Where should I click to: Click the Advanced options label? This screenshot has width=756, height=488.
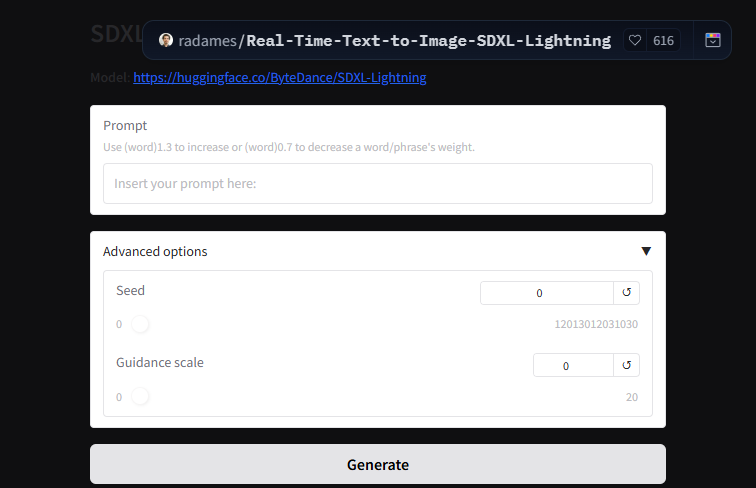click(x=155, y=252)
